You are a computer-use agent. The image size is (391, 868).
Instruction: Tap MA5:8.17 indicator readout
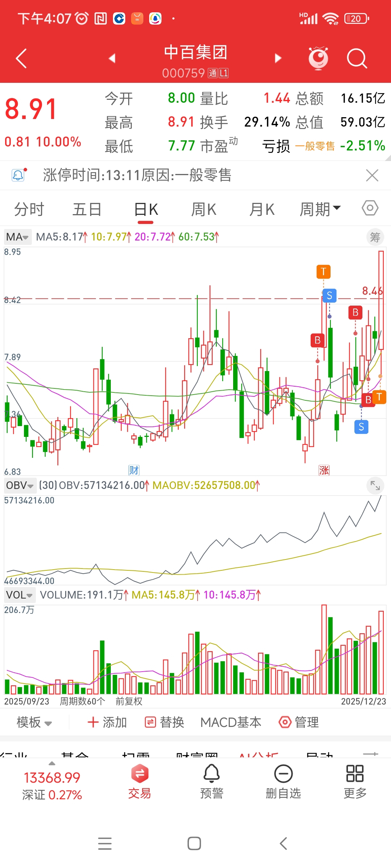pyautogui.click(x=62, y=237)
